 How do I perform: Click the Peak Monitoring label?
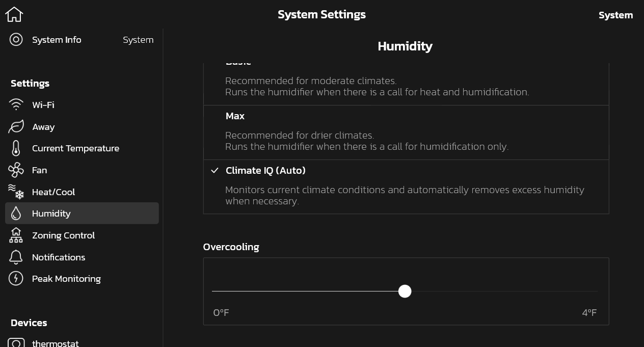tap(66, 279)
